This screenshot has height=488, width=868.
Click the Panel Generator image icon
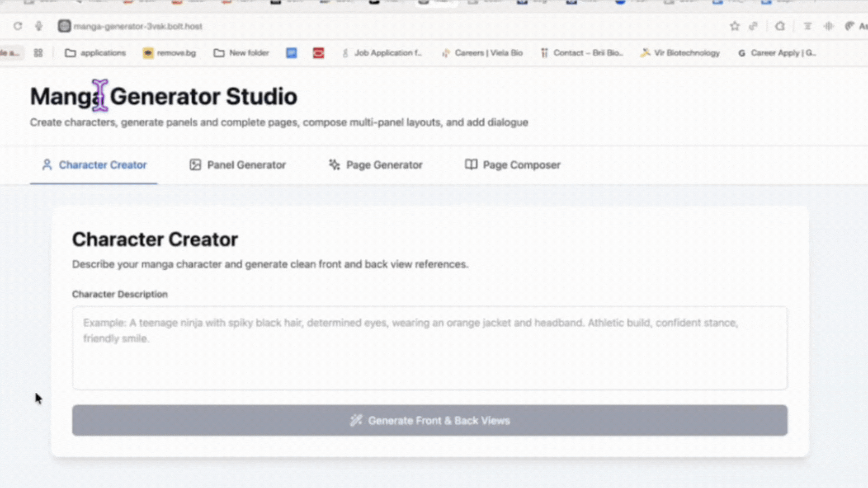195,165
